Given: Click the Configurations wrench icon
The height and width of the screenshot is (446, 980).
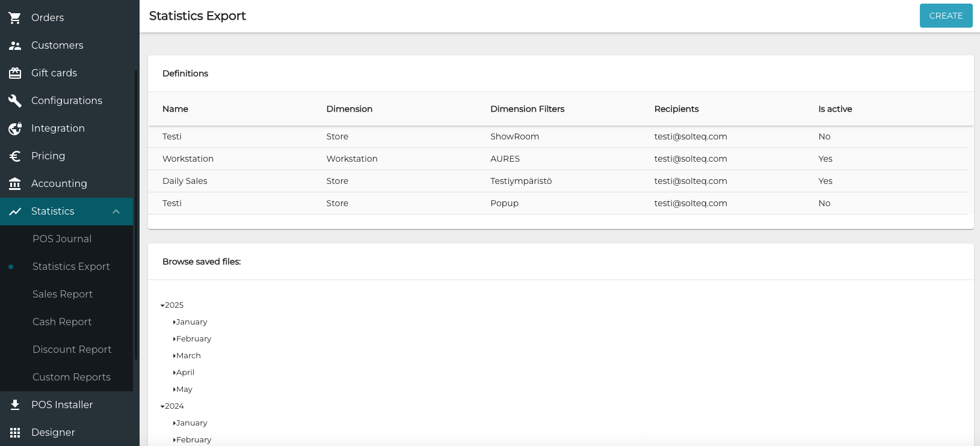Looking at the screenshot, I should tap(15, 101).
